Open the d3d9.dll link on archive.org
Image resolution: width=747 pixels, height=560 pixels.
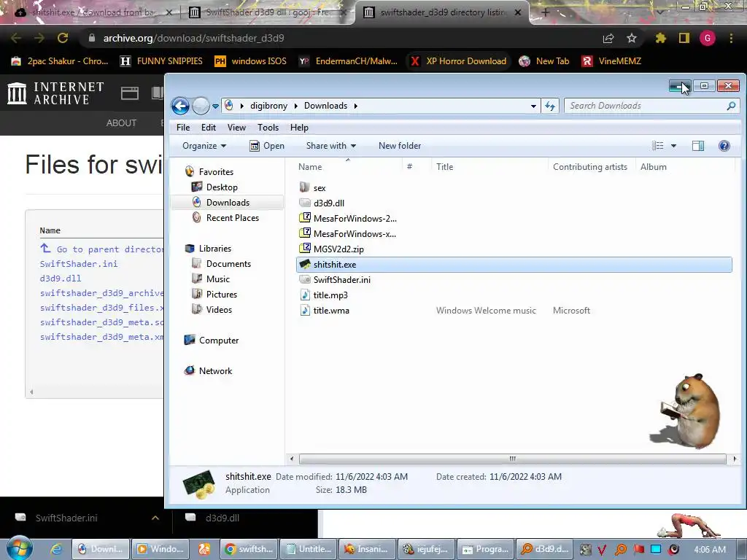point(61,279)
